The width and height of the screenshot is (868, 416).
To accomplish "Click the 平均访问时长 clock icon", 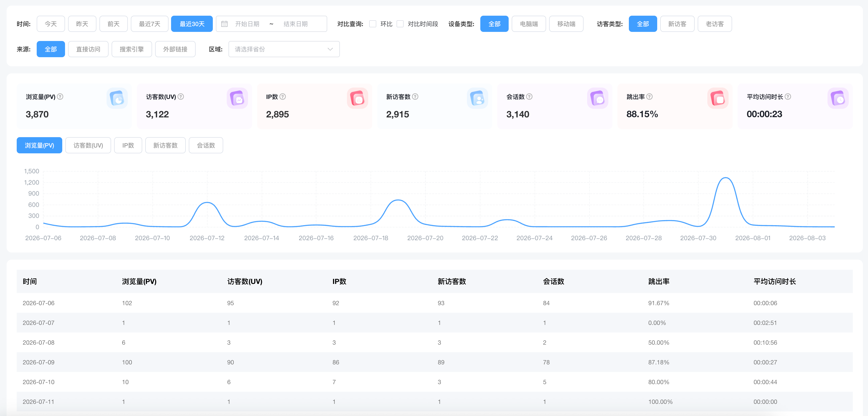I will pos(838,98).
